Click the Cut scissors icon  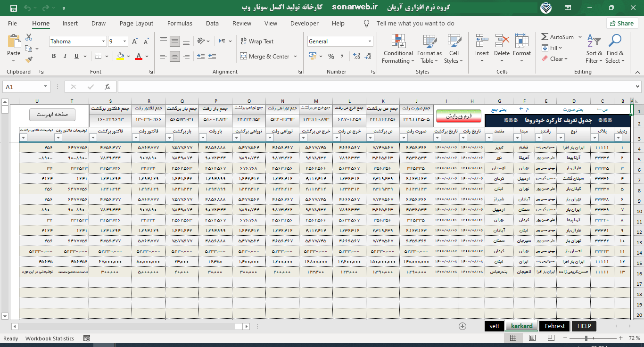(x=29, y=37)
